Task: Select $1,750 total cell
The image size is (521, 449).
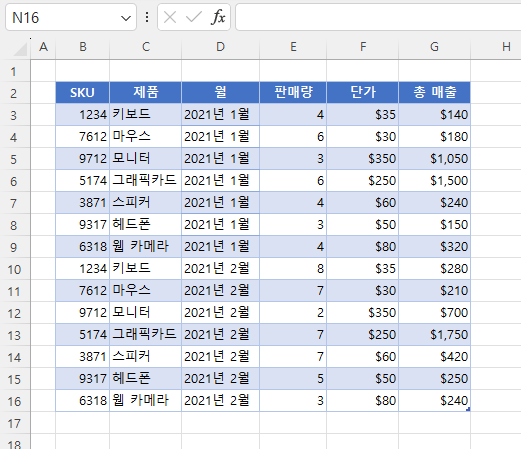Action: 434,335
